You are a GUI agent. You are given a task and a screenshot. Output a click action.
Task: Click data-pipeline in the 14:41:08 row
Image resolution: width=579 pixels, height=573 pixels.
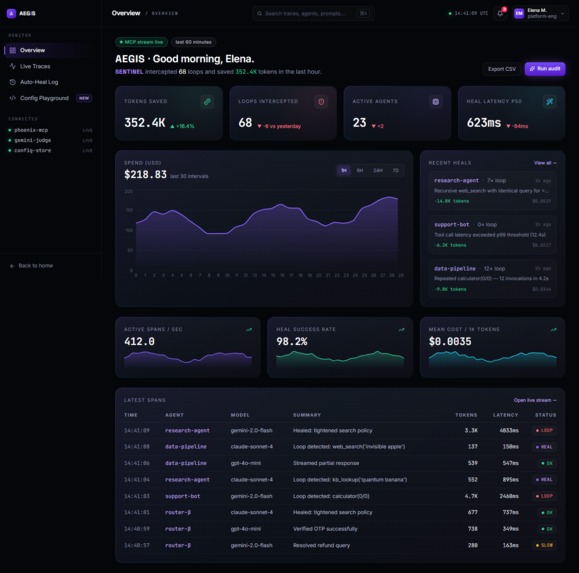186,447
